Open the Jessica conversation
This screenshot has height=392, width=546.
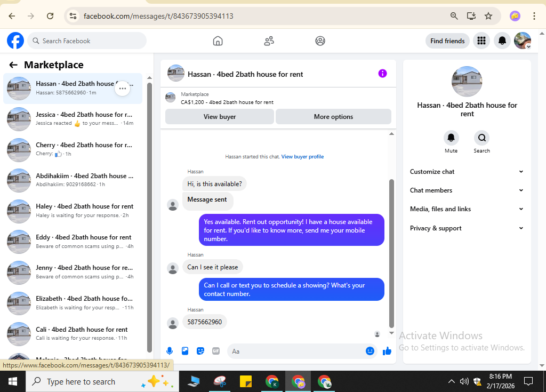pyautogui.click(x=73, y=119)
